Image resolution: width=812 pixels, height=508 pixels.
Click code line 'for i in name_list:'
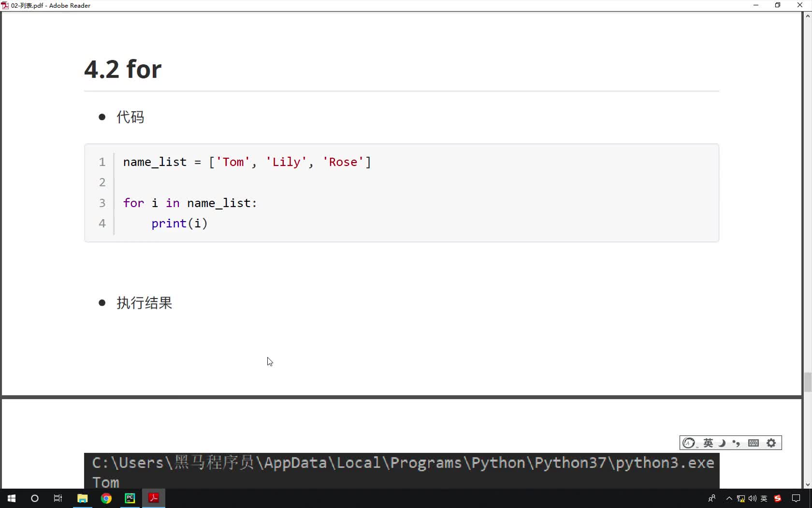190,203
